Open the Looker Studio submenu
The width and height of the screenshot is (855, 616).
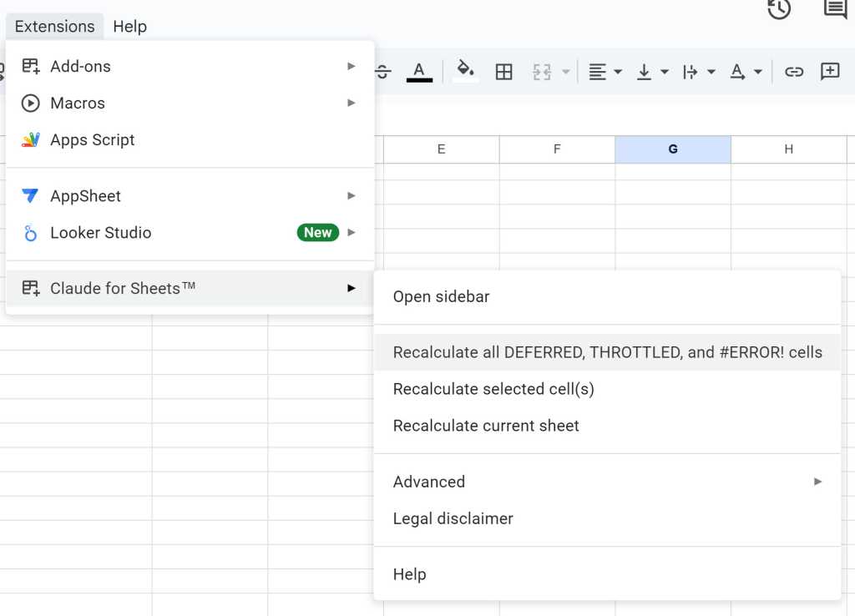point(190,233)
